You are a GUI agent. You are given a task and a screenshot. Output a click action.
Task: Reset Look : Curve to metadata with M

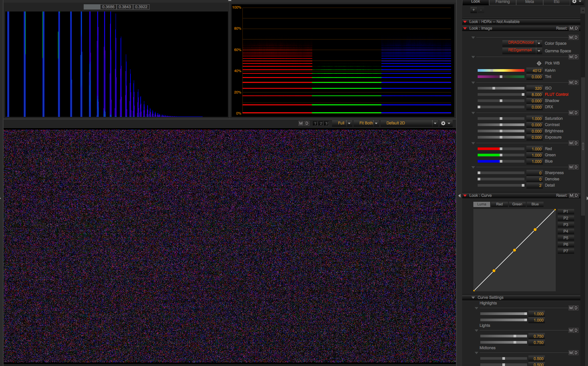click(x=571, y=196)
